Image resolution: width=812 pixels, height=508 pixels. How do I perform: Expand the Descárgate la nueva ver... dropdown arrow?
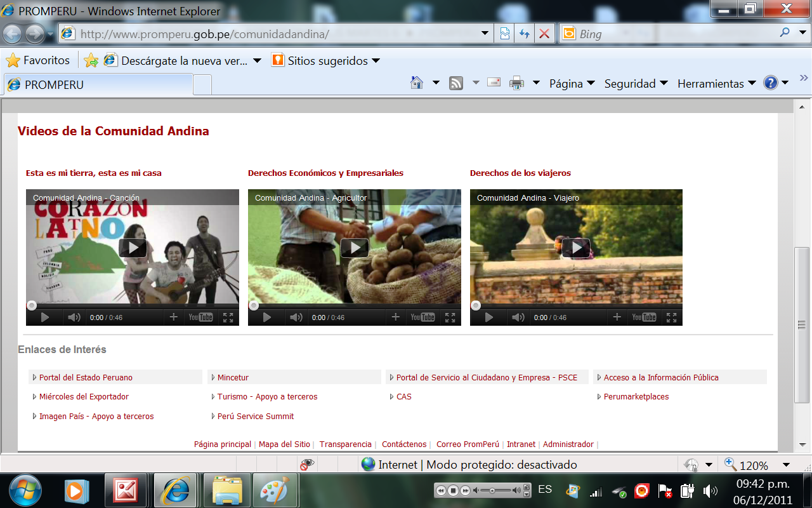tap(257, 61)
